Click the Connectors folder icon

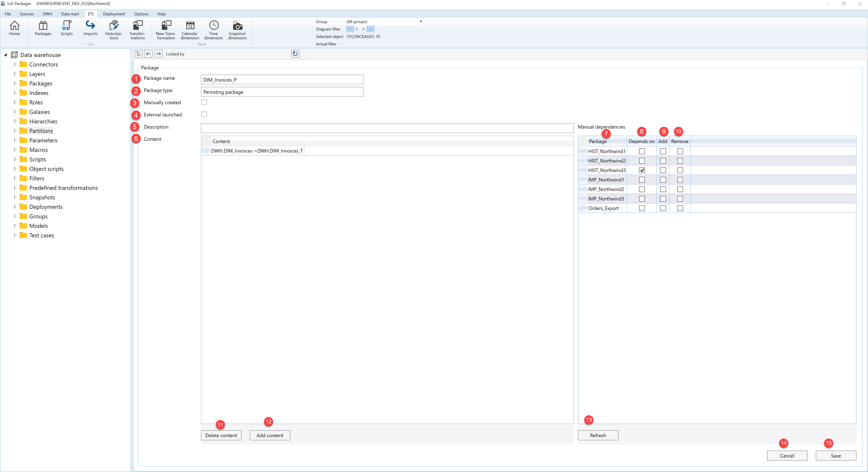(x=23, y=64)
